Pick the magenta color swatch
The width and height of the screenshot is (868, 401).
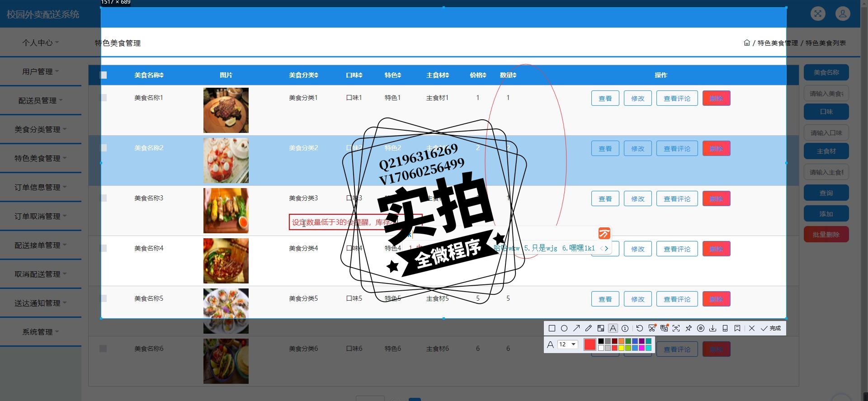(x=642, y=348)
